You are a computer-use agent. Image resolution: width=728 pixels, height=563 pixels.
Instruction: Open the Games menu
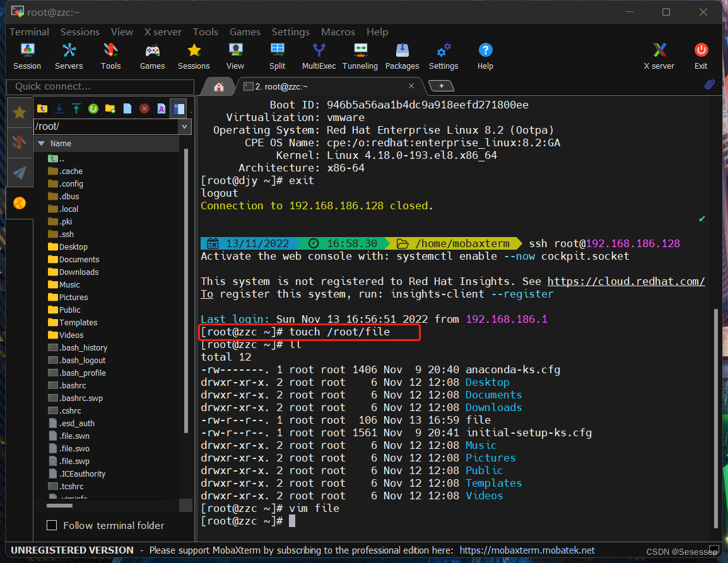coord(245,32)
